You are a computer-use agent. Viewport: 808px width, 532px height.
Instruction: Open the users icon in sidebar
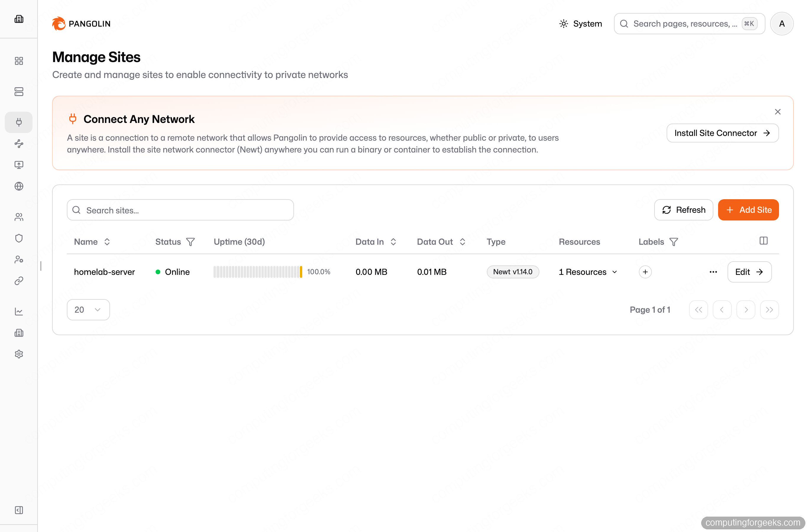tap(19, 217)
